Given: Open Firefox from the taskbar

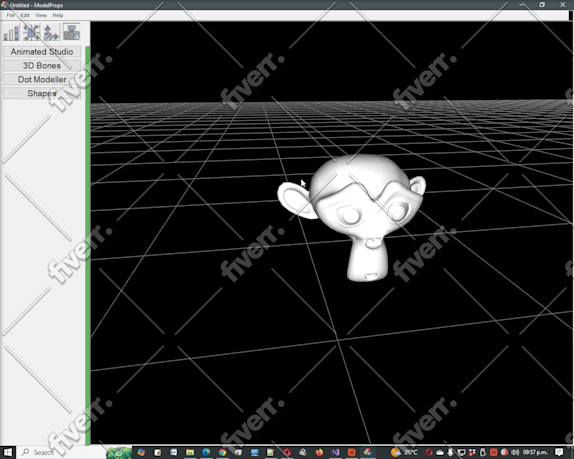Looking at the screenshot, I should 319,452.
